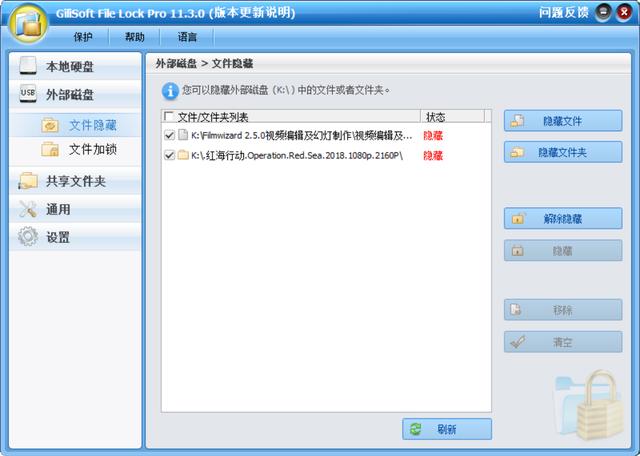Click the 移除 button
The image size is (640, 456).
click(563, 310)
